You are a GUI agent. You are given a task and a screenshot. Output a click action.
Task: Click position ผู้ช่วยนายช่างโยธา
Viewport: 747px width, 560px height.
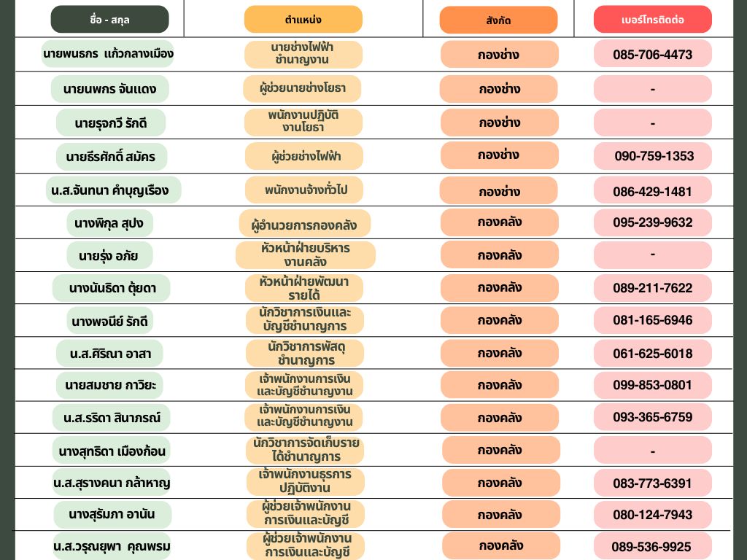click(x=302, y=89)
